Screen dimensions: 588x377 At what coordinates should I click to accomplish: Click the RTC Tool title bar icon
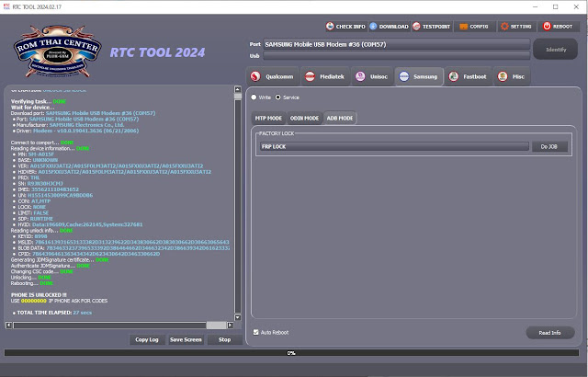coord(6,6)
